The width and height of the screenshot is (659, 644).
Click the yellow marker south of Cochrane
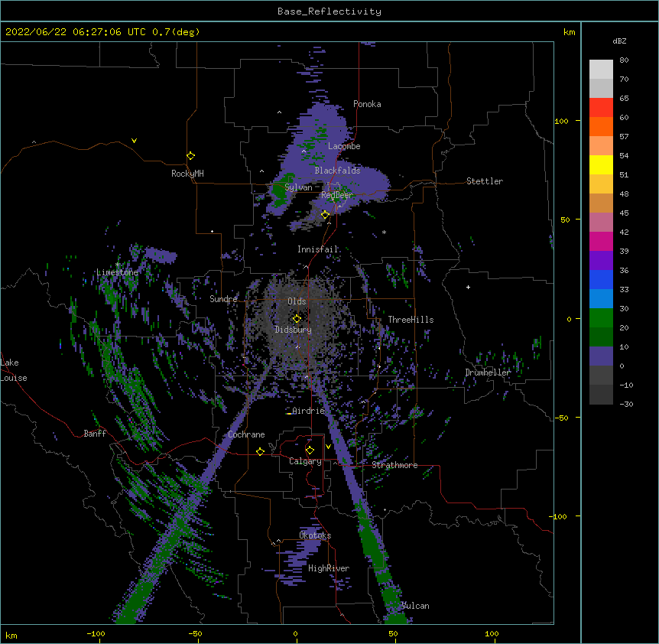point(260,451)
